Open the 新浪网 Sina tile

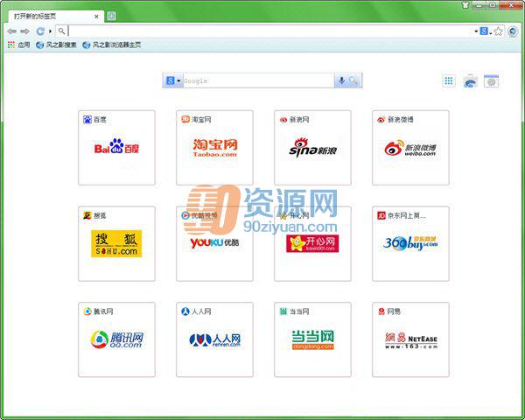click(312, 148)
